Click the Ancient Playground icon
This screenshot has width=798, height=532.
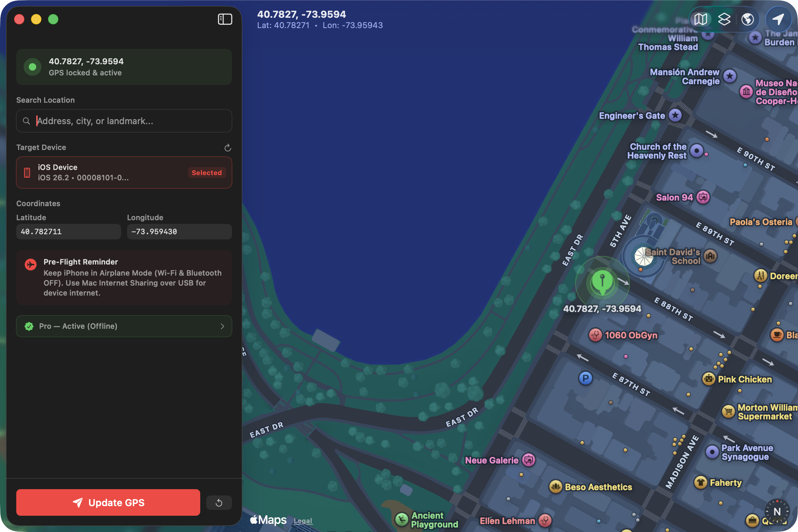(402, 519)
